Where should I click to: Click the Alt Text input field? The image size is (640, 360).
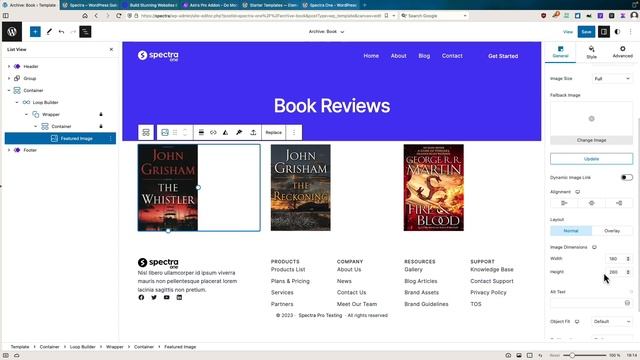click(x=591, y=303)
